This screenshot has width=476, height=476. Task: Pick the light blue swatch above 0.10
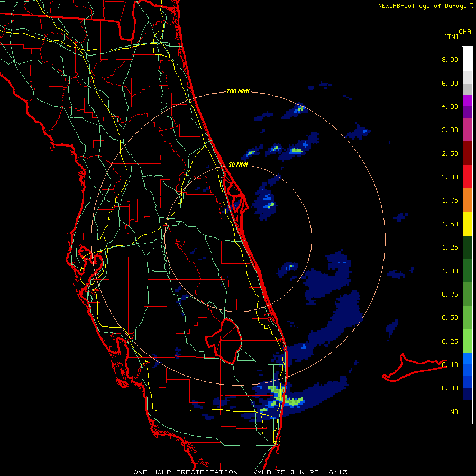pyautogui.click(x=467, y=359)
